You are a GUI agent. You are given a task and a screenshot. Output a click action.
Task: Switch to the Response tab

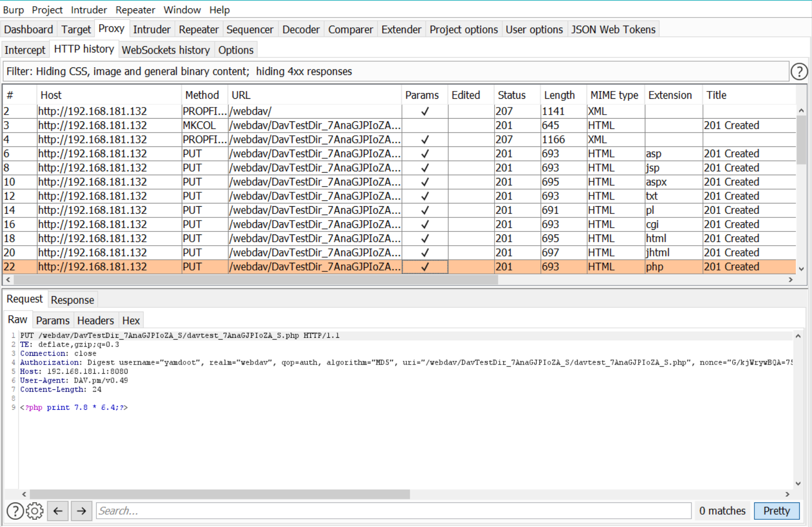pyautogui.click(x=73, y=300)
